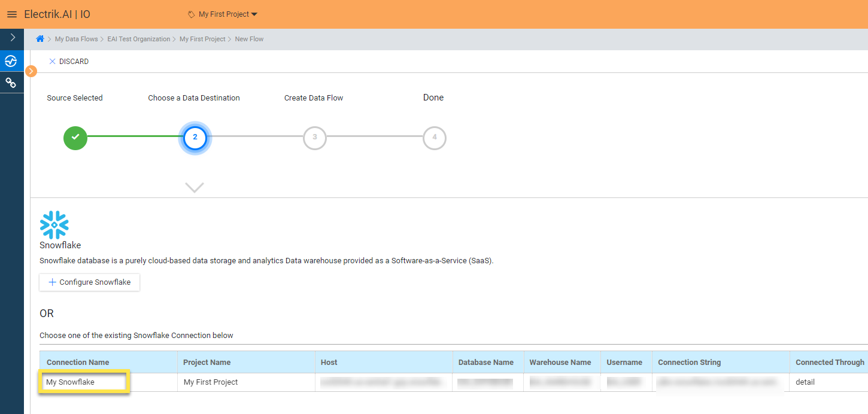Image resolution: width=868 pixels, height=414 pixels.
Task: Open the hamburger navigation menu
Action: pos(11,14)
